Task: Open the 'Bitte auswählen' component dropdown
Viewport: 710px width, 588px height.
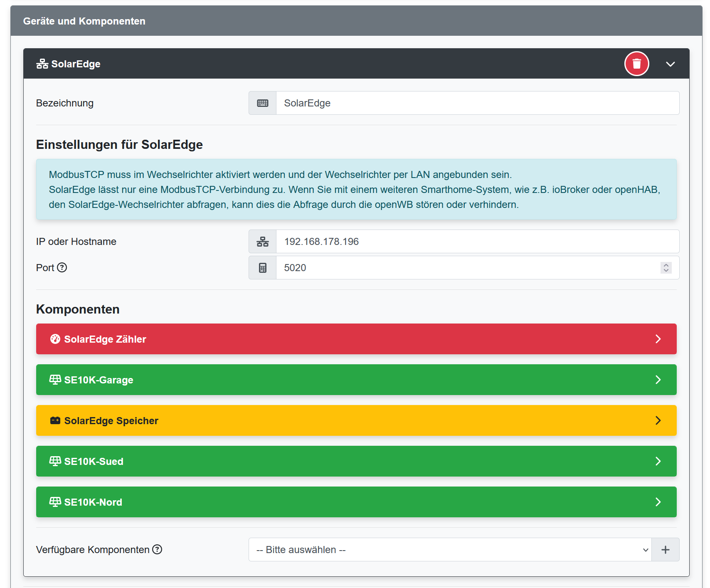Action: (x=450, y=550)
